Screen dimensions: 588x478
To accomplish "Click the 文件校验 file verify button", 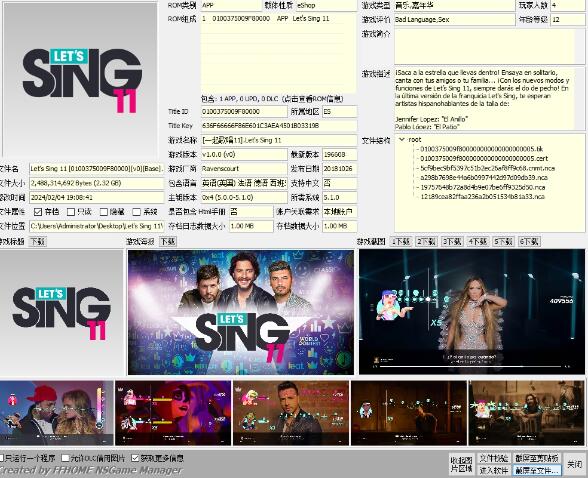I will pos(494,458).
